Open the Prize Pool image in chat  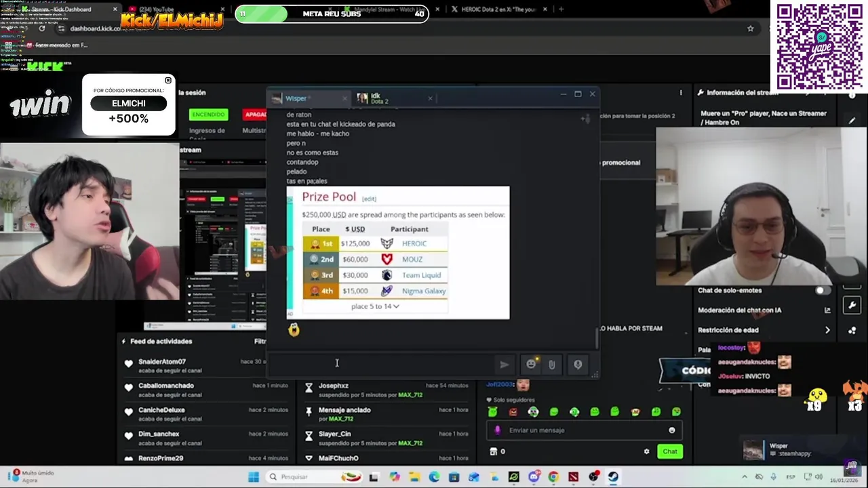[x=398, y=252]
